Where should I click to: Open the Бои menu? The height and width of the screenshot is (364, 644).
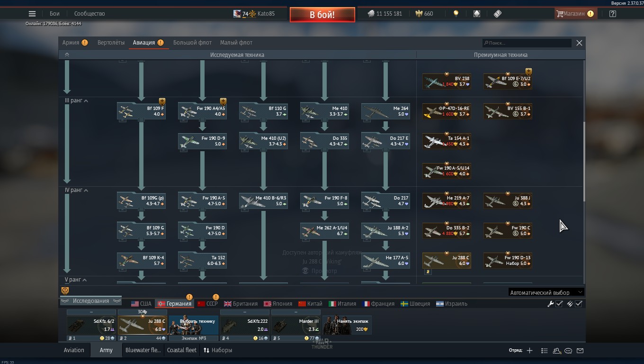(x=55, y=14)
